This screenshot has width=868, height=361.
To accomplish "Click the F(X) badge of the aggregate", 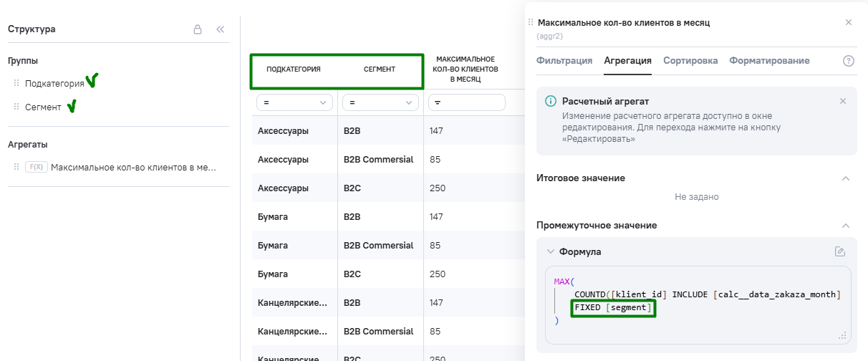I will tap(36, 167).
